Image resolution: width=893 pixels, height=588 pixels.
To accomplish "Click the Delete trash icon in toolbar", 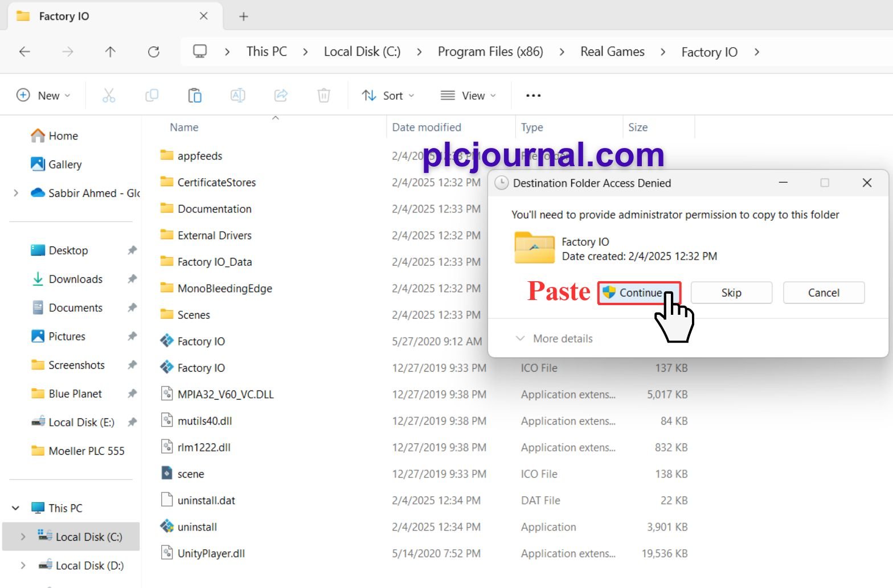I will (323, 96).
